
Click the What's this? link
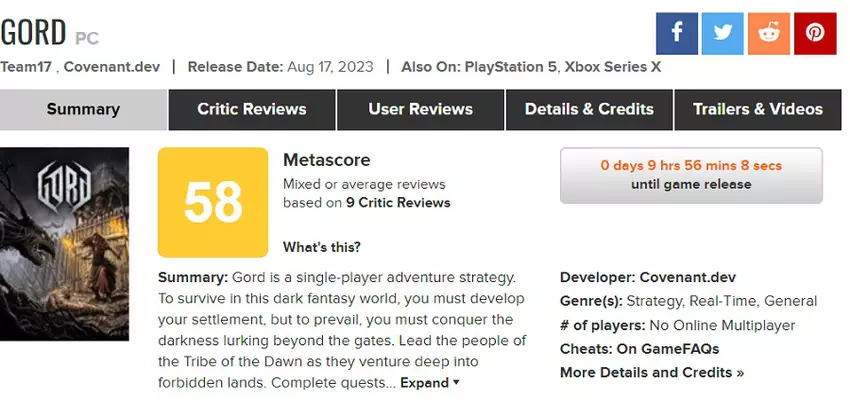click(x=322, y=247)
